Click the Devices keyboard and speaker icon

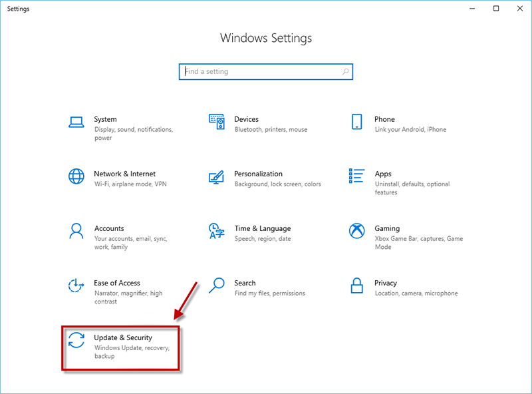[217, 122]
